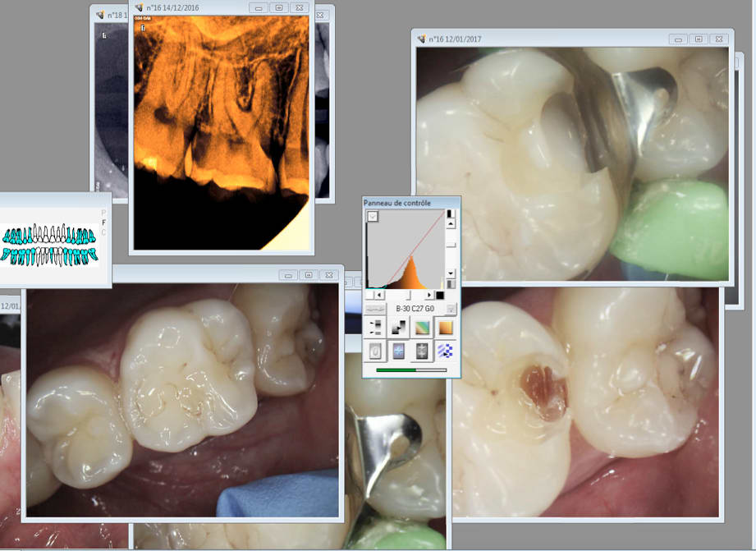Click the down arrow of vertical histogram scrollbar
The width and height of the screenshot is (756, 551).
click(x=451, y=273)
